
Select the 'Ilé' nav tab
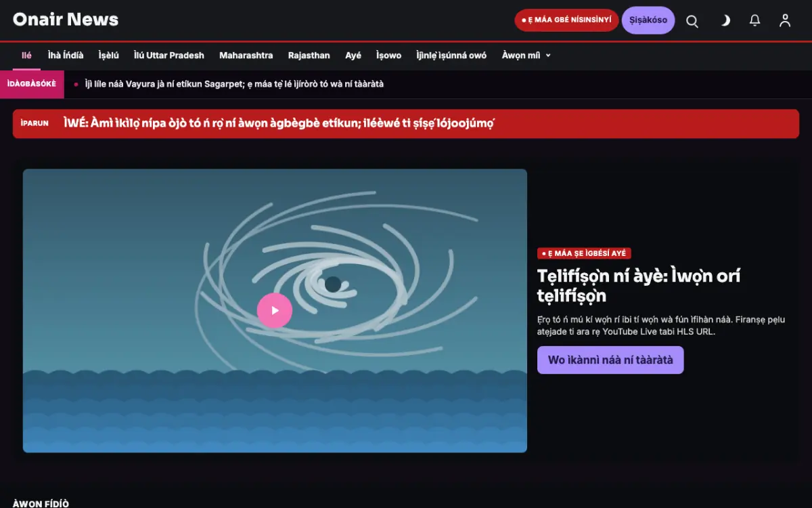[x=26, y=56]
